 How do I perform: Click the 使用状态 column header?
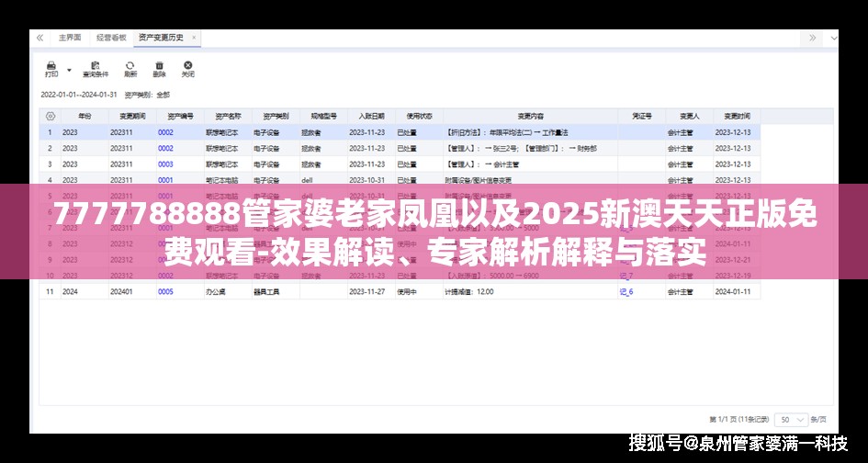coord(419,117)
